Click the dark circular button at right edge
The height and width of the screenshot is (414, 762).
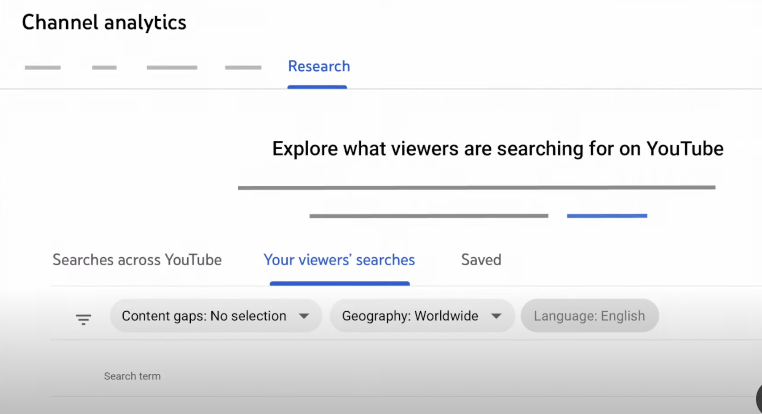point(759,398)
